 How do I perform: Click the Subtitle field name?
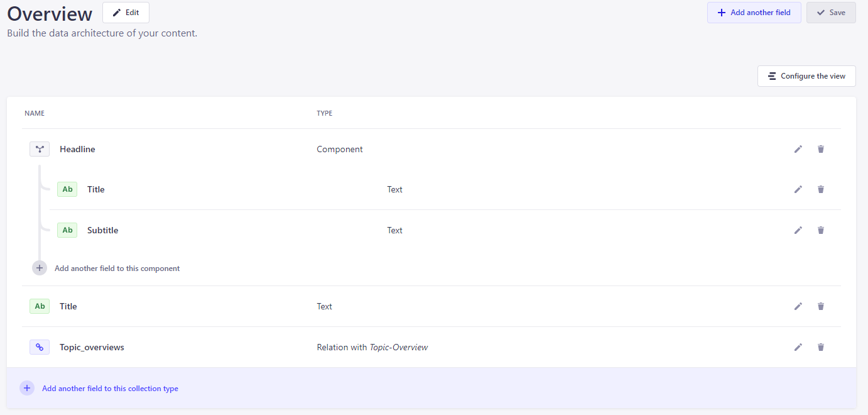pos(102,230)
